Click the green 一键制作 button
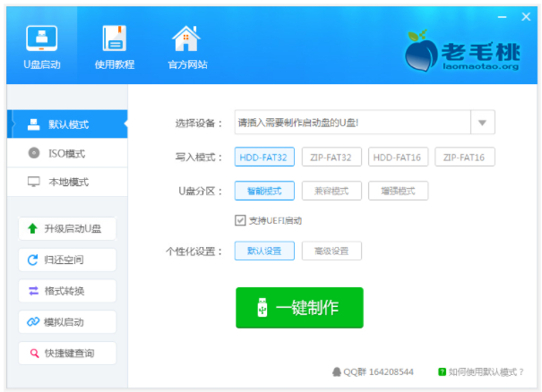542x392 pixels. tap(300, 307)
